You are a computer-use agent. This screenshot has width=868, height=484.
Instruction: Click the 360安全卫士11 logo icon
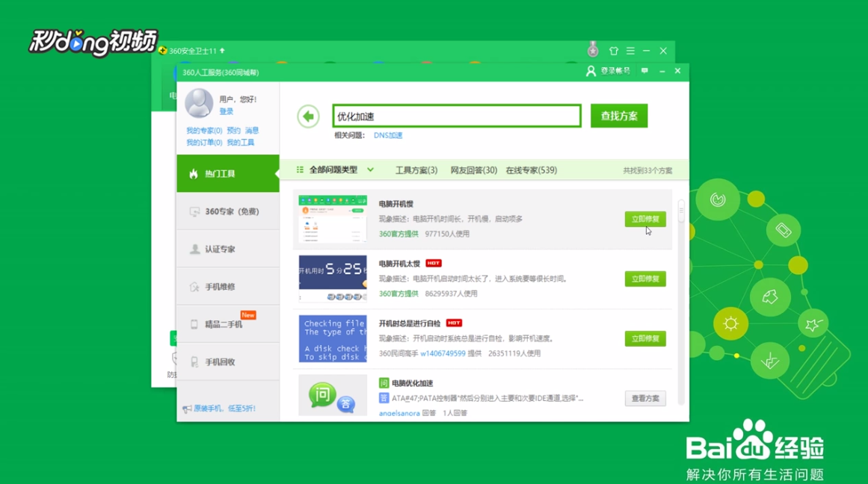163,50
